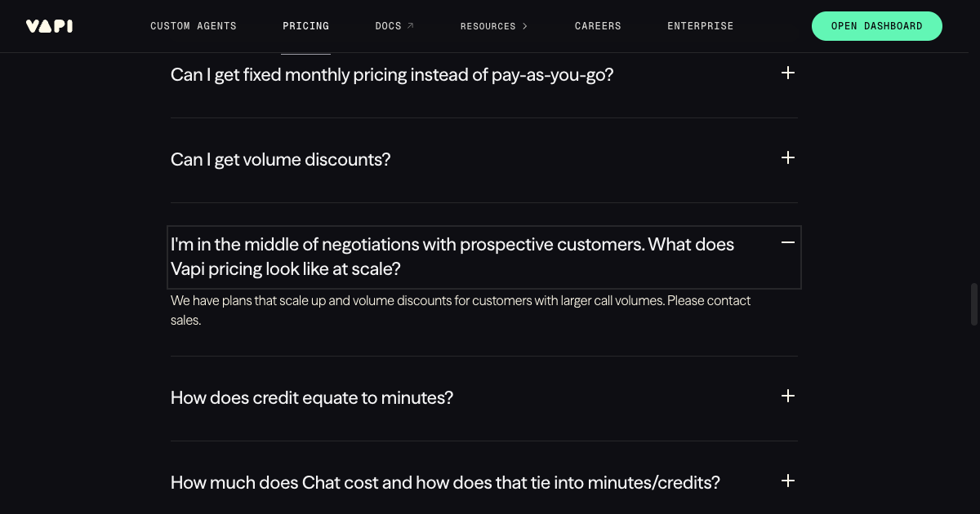The width and height of the screenshot is (980, 514).
Task: Click the Vapi logo
Action: click(49, 25)
